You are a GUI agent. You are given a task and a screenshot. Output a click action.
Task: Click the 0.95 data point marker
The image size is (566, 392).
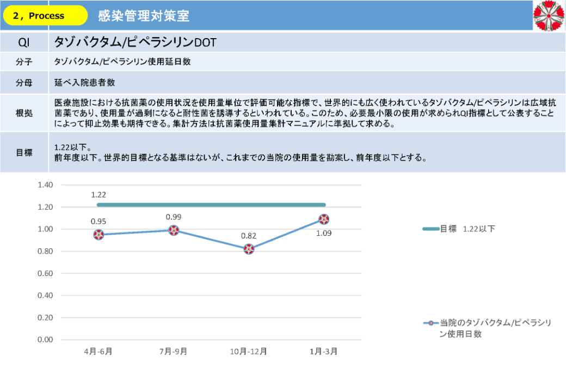pyautogui.click(x=99, y=235)
